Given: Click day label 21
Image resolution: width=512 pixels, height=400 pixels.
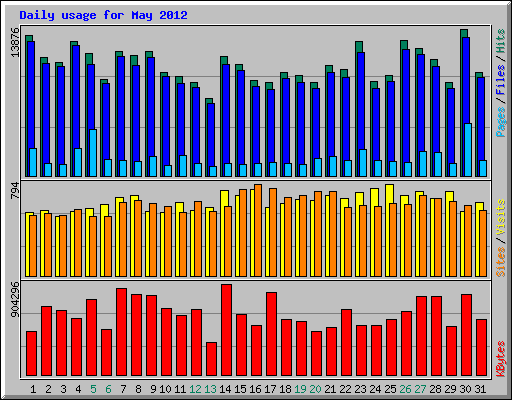Looking at the screenshot, I should pos(330,389).
